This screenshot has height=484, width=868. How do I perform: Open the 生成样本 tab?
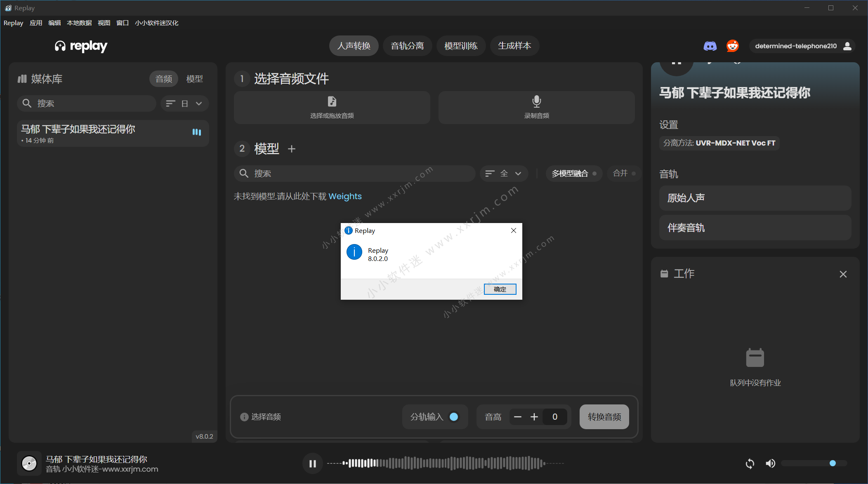(x=514, y=46)
